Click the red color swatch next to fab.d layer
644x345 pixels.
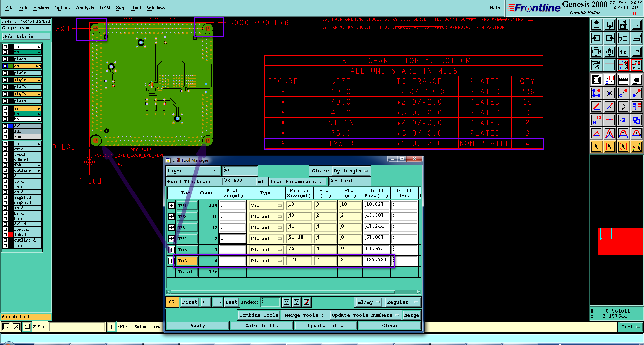[11, 235]
